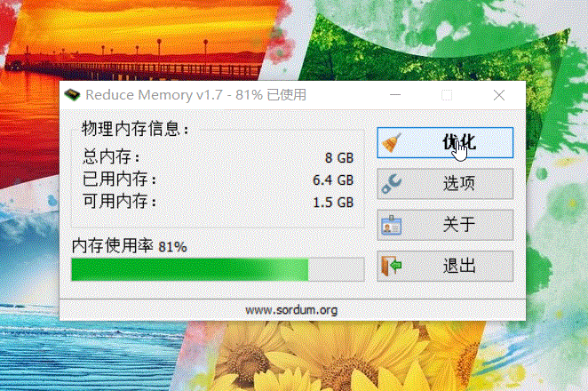Open 选项 settings
The width and height of the screenshot is (588, 391).
(x=445, y=184)
